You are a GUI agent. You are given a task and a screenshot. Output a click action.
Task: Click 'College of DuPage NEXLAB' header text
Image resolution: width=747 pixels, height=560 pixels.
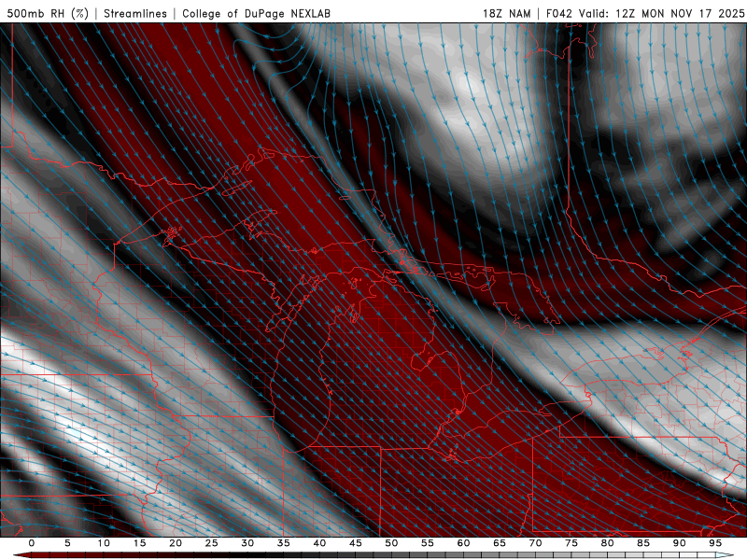256,14
